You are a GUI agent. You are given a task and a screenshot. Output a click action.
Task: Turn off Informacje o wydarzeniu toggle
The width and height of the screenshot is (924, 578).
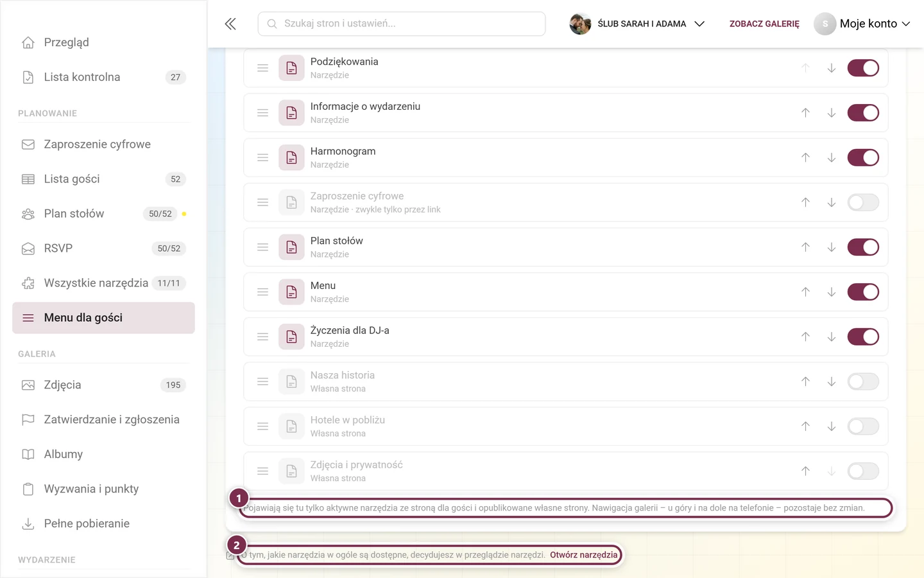click(x=863, y=113)
